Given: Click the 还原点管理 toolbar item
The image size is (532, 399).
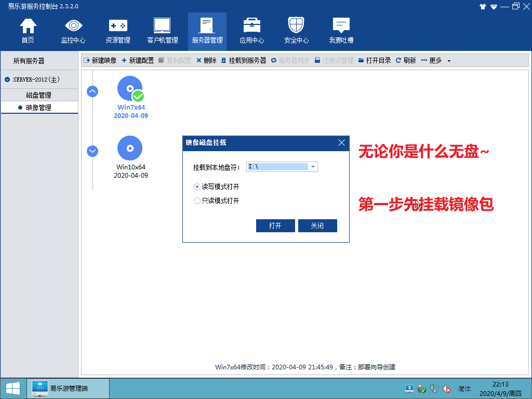Looking at the screenshot, I should [334, 60].
